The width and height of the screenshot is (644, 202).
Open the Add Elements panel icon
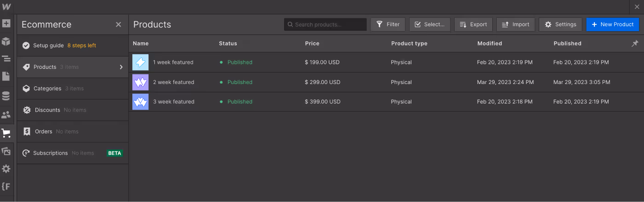(6, 23)
